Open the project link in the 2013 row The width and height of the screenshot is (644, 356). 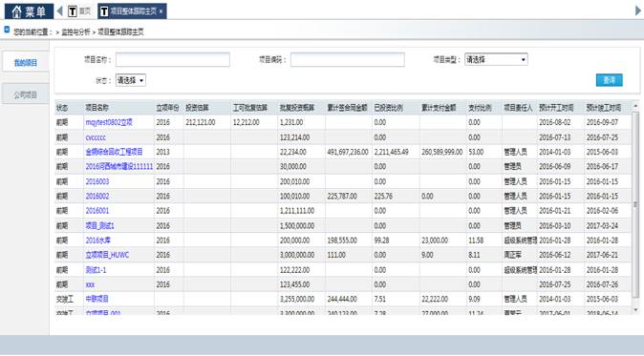point(114,152)
